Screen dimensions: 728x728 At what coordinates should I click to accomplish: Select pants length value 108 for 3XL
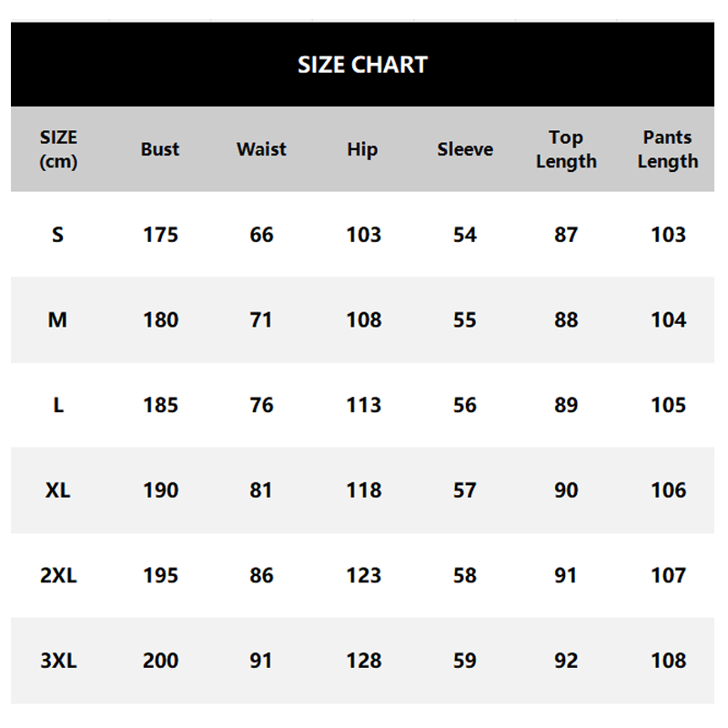668,661
